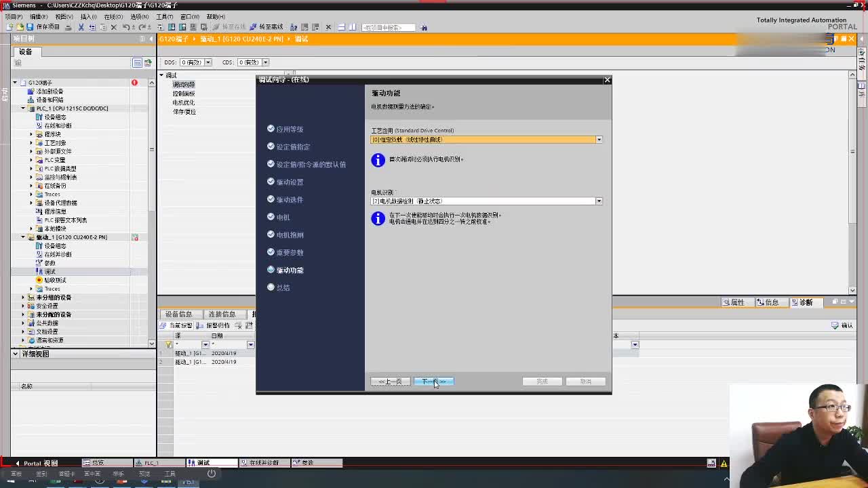
Task: Collapse the 驱动_1 [G120 CU240E-2 PN] node
Action: [x=22, y=237]
